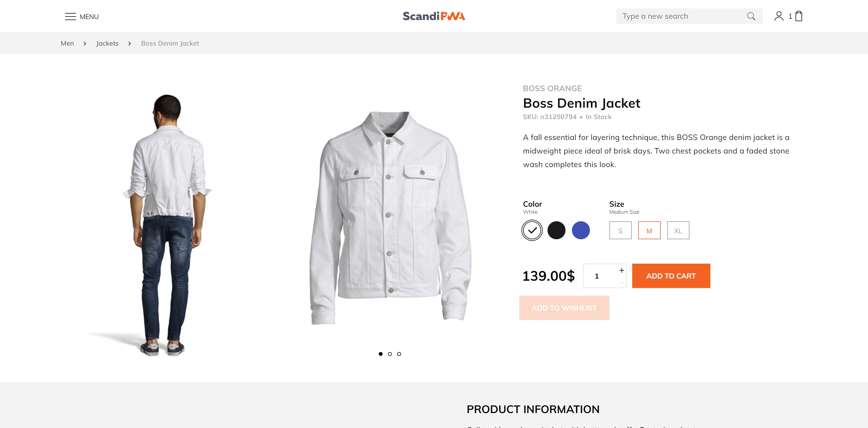Go to Men breadcrumb category
The width and height of the screenshot is (868, 428).
(67, 43)
